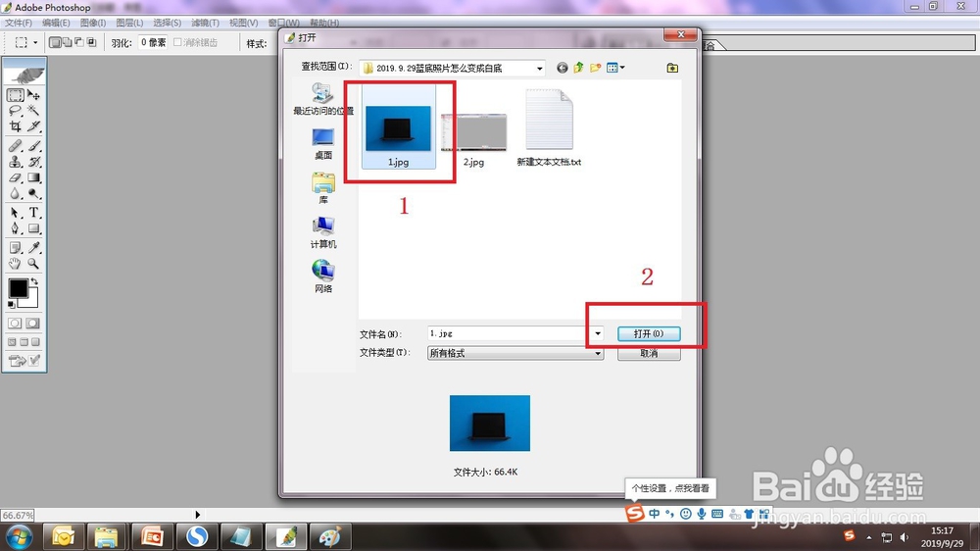Toggle the 消除锯齿 anti-alias checkbox
Viewport: 980px width, 551px height.
pyautogui.click(x=177, y=42)
